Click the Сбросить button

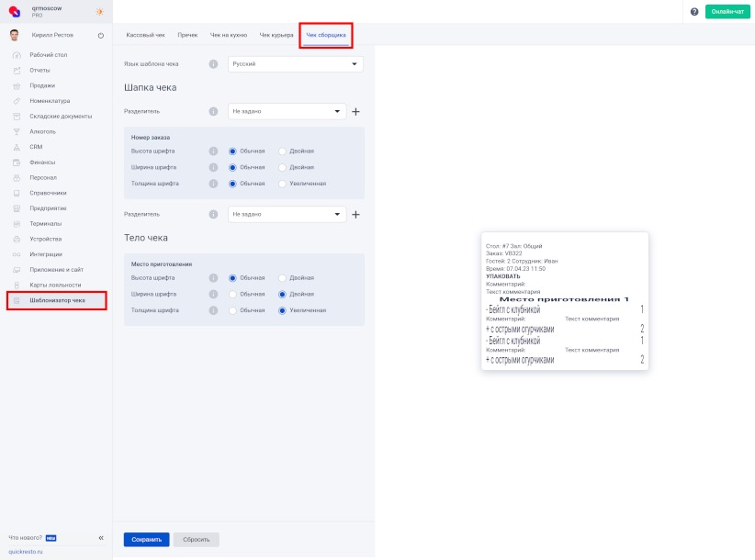pyautogui.click(x=196, y=539)
